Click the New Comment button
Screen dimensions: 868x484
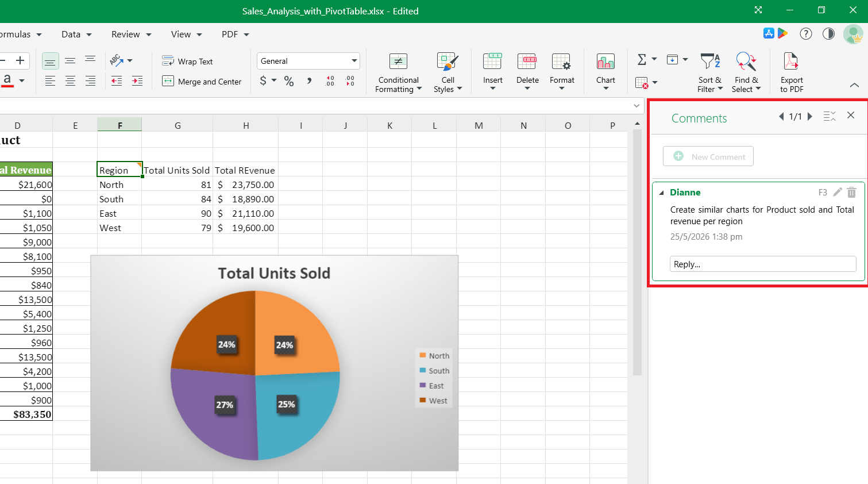[x=708, y=156]
